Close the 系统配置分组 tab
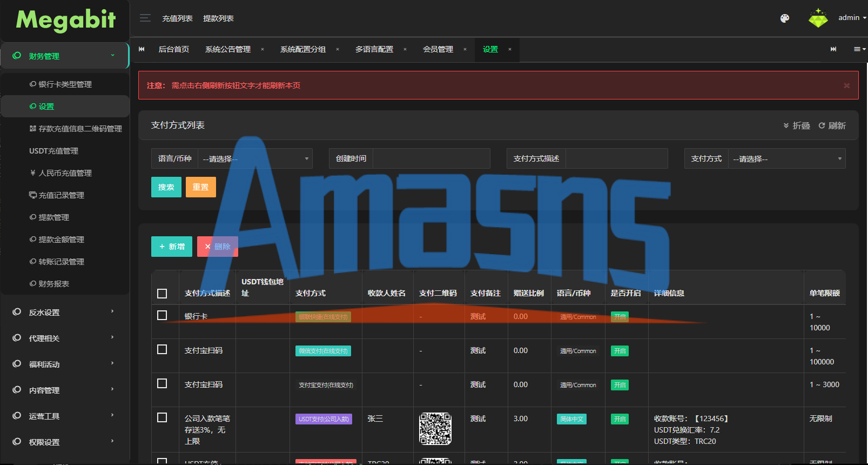Screen dimensions: 868x465 338,49
